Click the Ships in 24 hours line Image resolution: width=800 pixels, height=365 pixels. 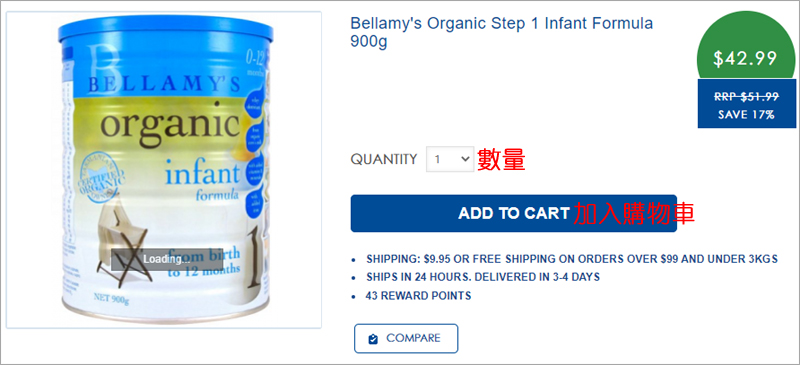(x=483, y=277)
